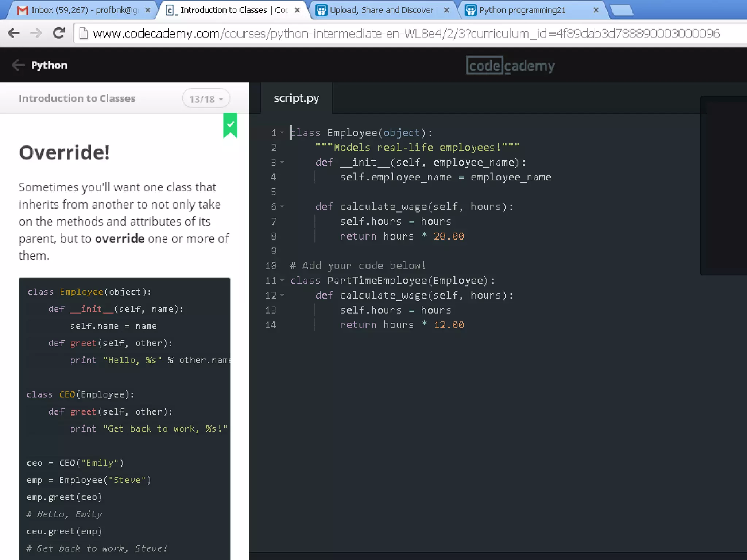This screenshot has height=560, width=747.
Task: Close the Python programming21 tab
Action: pos(596,10)
